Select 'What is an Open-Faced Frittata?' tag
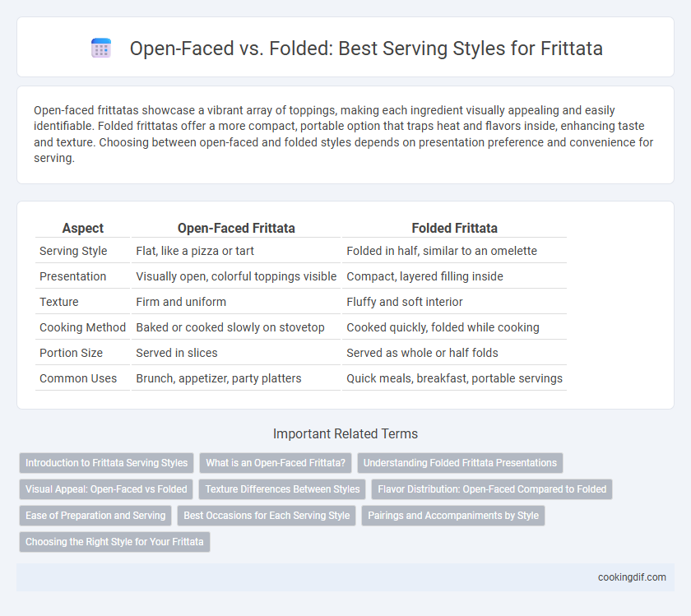The width and height of the screenshot is (691, 616). click(x=276, y=463)
